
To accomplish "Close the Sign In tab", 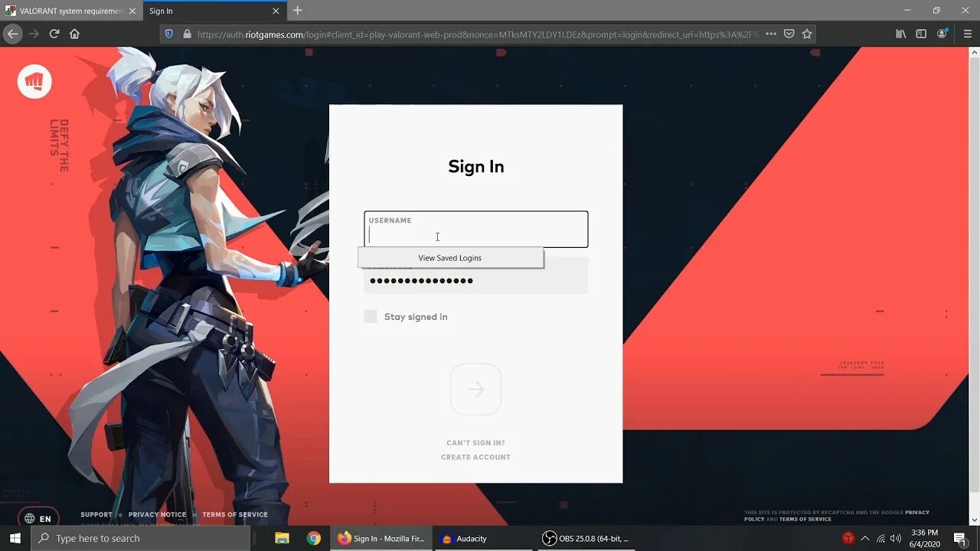I will point(276,11).
